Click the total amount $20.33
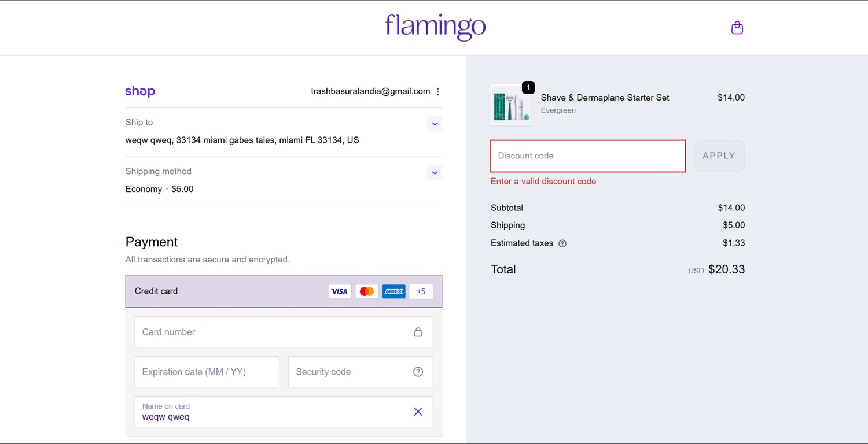Screen dimensions: 868x444 pos(726,269)
